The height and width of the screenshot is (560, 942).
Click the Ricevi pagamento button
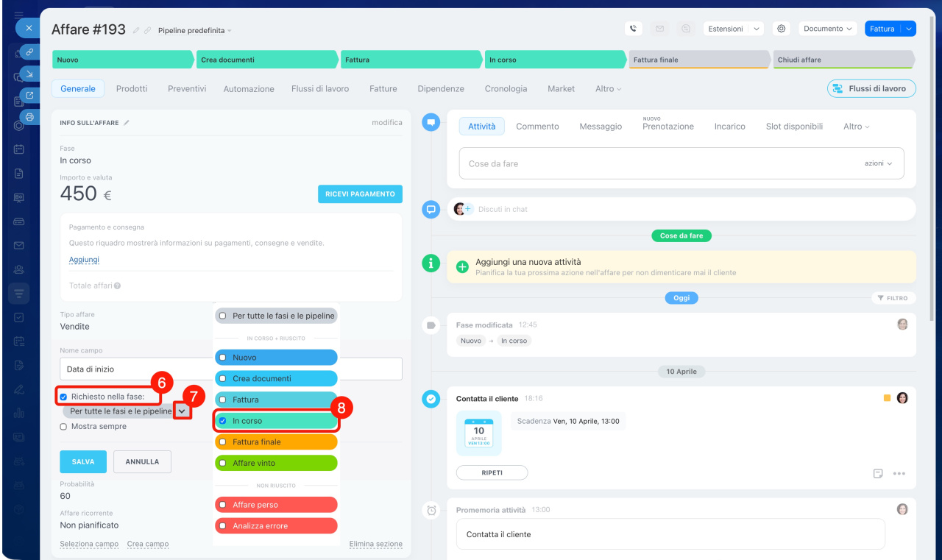pos(360,194)
